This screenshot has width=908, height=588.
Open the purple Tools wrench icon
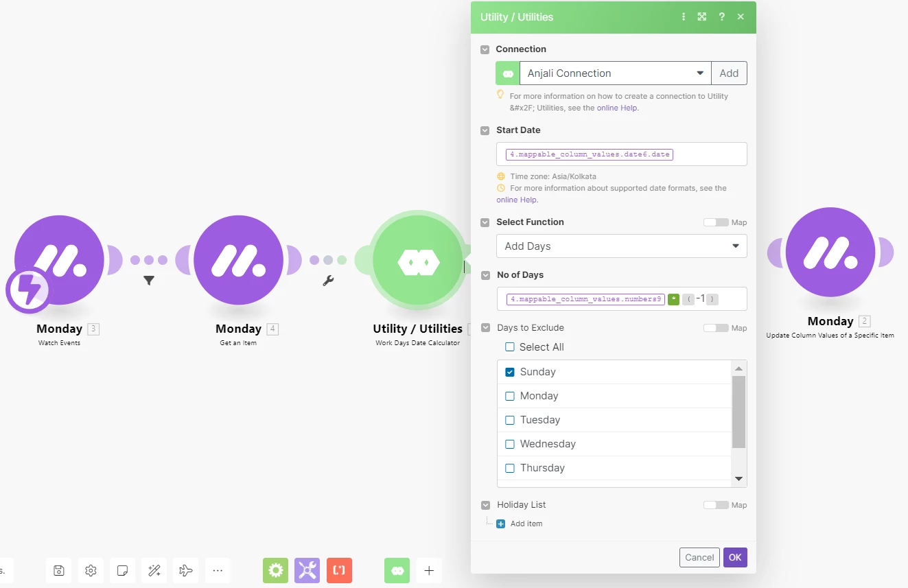307,570
